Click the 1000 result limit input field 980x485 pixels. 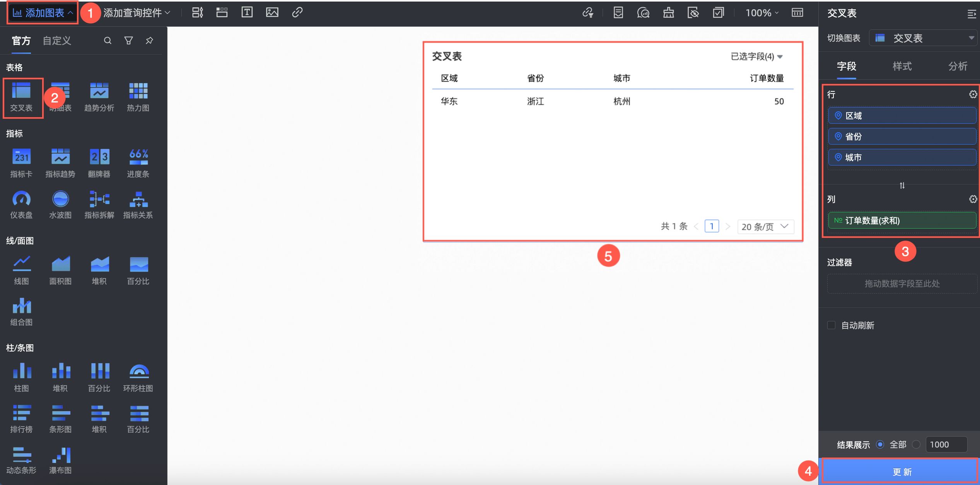pos(946,444)
